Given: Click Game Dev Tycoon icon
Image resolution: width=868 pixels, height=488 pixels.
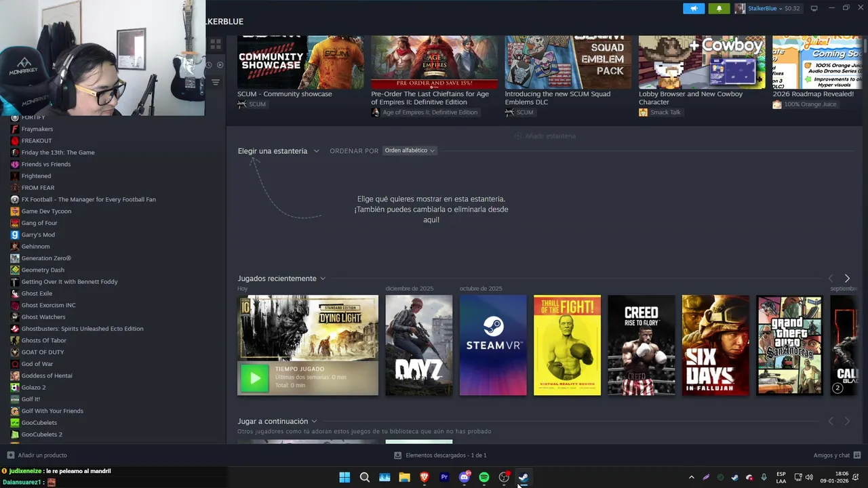Looking at the screenshot, I should pos(15,211).
